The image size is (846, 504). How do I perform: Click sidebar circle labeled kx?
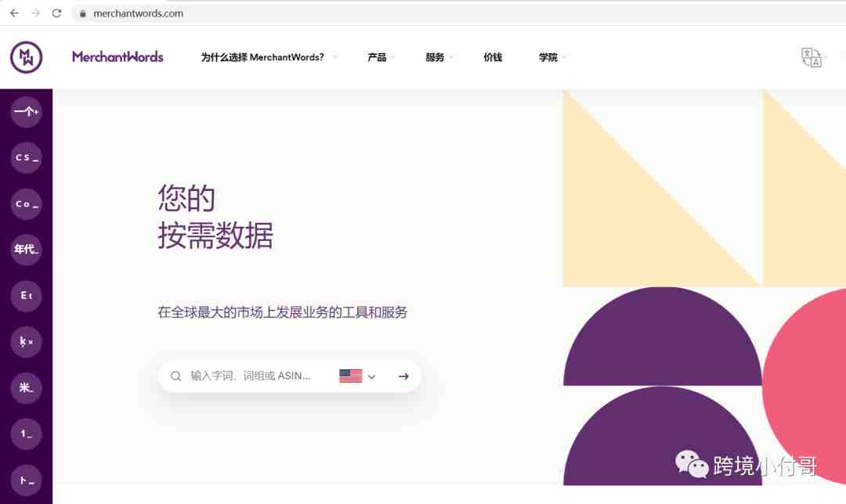tap(26, 342)
